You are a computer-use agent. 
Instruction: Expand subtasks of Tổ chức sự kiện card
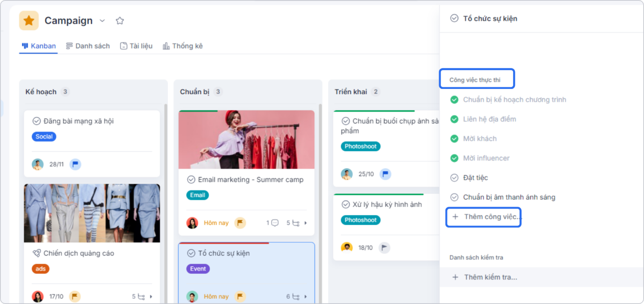[x=306, y=296]
